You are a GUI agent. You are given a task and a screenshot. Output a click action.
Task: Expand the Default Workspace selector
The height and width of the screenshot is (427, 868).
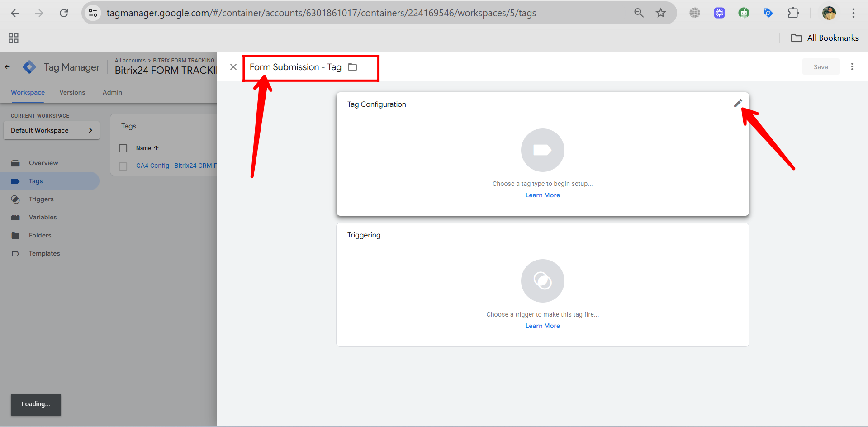tap(52, 130)
